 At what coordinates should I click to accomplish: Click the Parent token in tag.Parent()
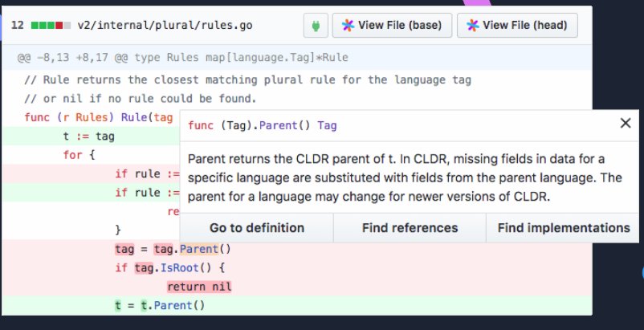(x=199, y=249)
